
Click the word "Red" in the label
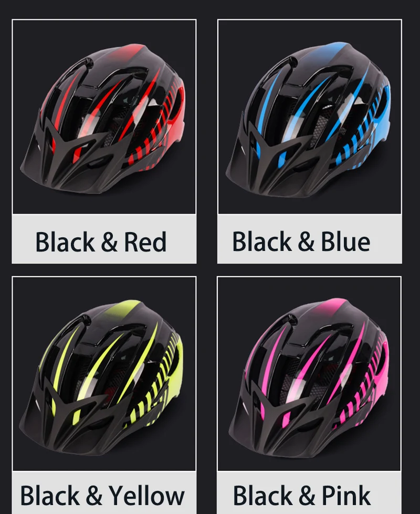point(145,242)
